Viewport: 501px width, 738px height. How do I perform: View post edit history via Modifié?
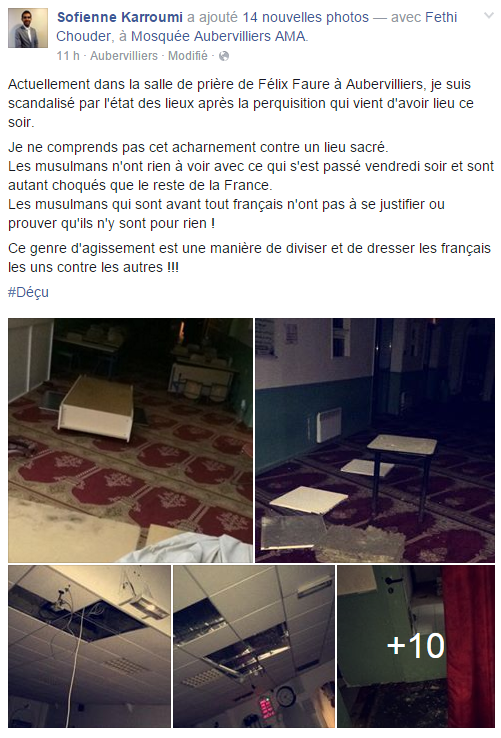188,56
